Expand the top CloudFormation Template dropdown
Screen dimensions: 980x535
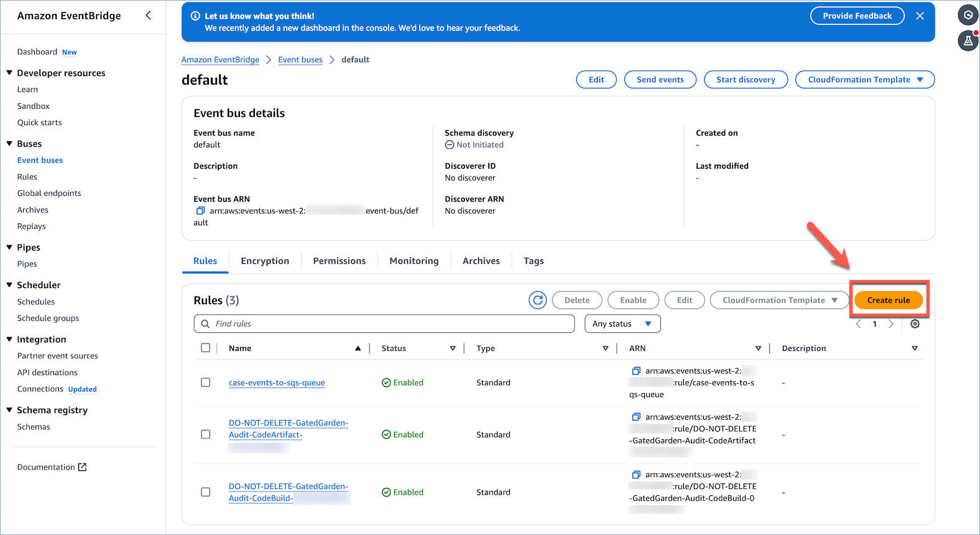[x=865, y=80]
